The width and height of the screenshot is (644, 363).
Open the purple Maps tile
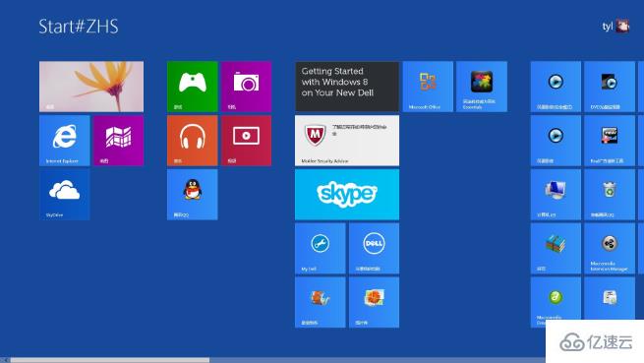coord(118,141)
